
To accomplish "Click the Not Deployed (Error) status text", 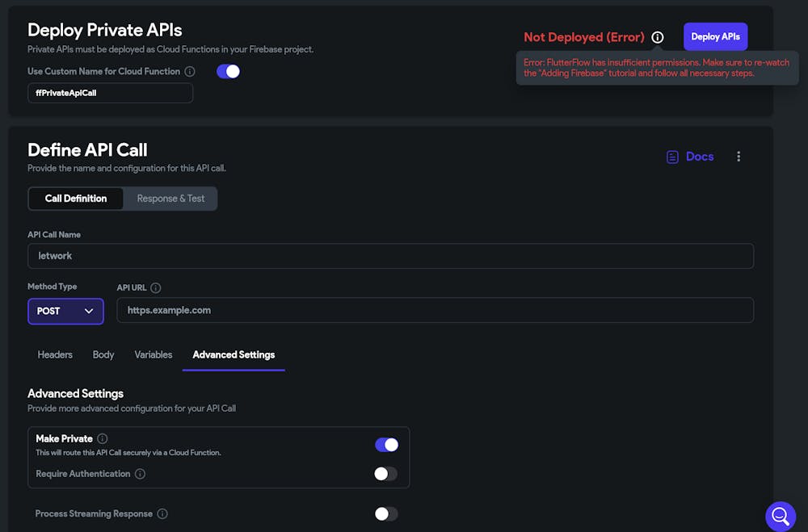I will [584, 37].
